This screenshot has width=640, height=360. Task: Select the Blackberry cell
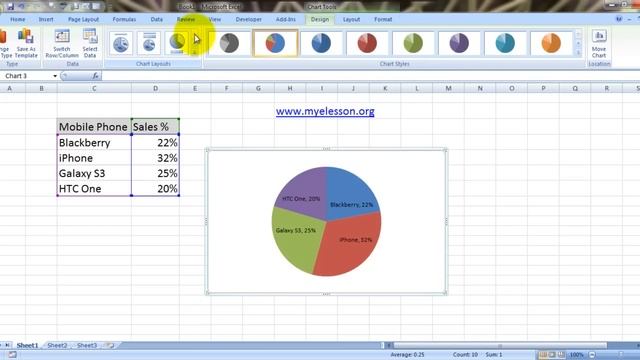point(94,142)
